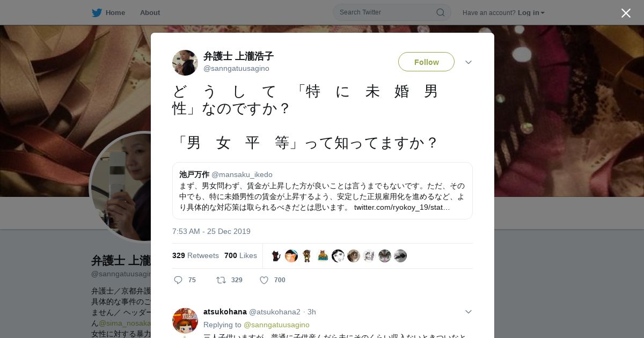This screenshot has height=338, width=644.
Task: Open the Log in dropdown
Action: coord(531,12)
